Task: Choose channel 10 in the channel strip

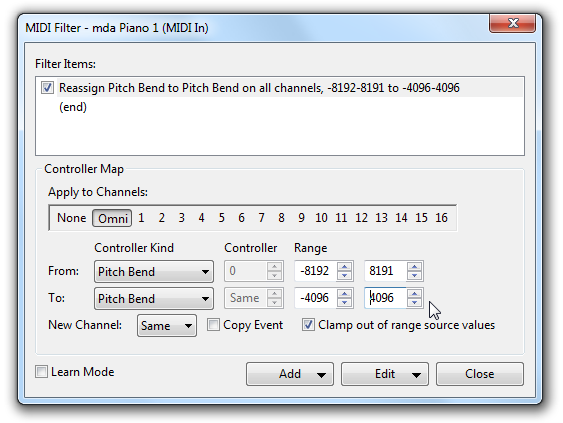Action: coord(321,218)
